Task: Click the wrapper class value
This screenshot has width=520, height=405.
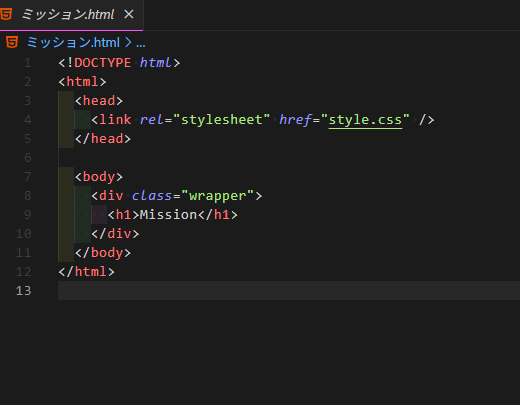Action: point(218,196)
